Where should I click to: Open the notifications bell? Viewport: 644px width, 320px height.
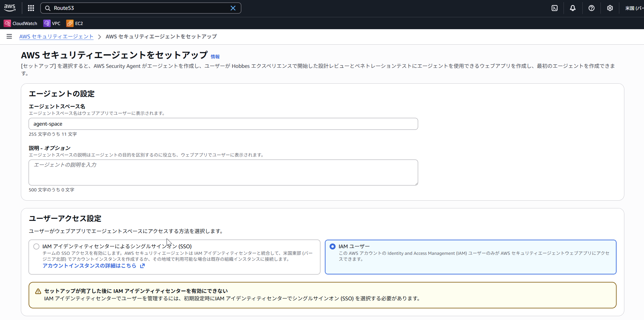[573, 8]
